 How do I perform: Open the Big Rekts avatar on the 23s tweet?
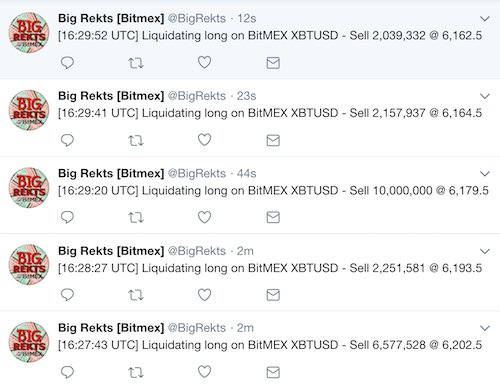point(29,110)
